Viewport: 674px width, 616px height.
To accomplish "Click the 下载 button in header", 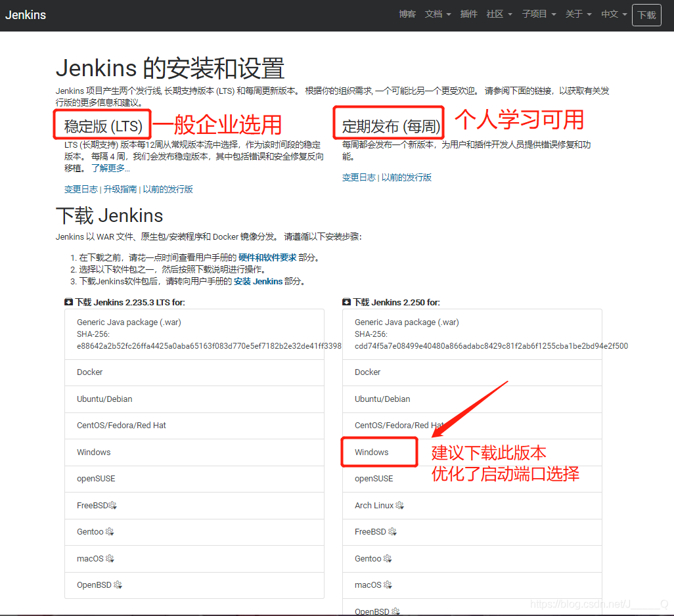I will [x=646, y=15].
